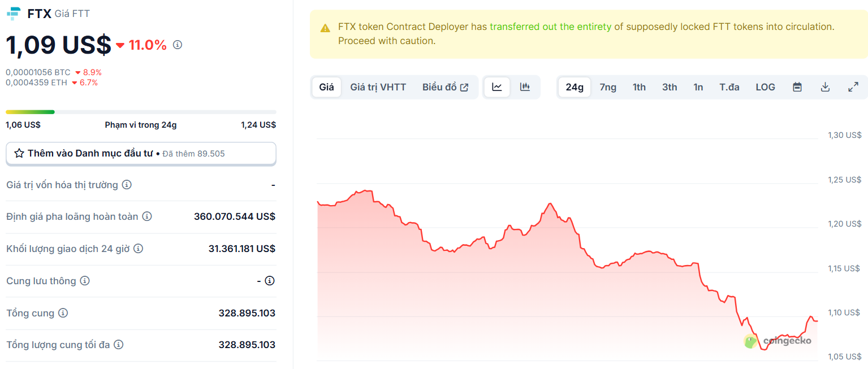Click the 360.070.544 US$ valuation value
The width and height of the screenshot is (868, 369).
pyautogui.click(x=235, y=216)
